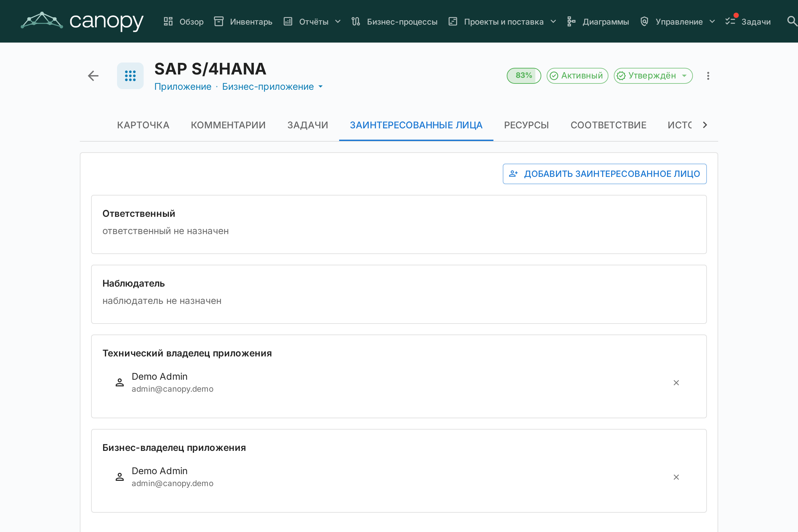This screenshot has width=798, height=532.
Task: Open the partially visible ИСТО tab
Action: tap(679, 125)
